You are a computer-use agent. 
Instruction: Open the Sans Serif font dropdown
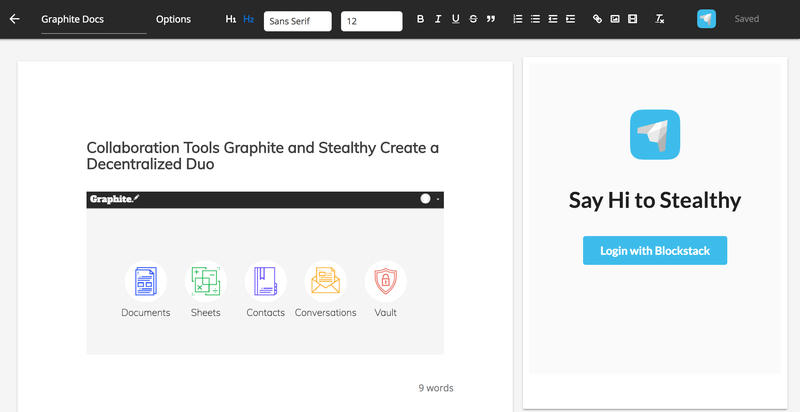coord(297,20)
